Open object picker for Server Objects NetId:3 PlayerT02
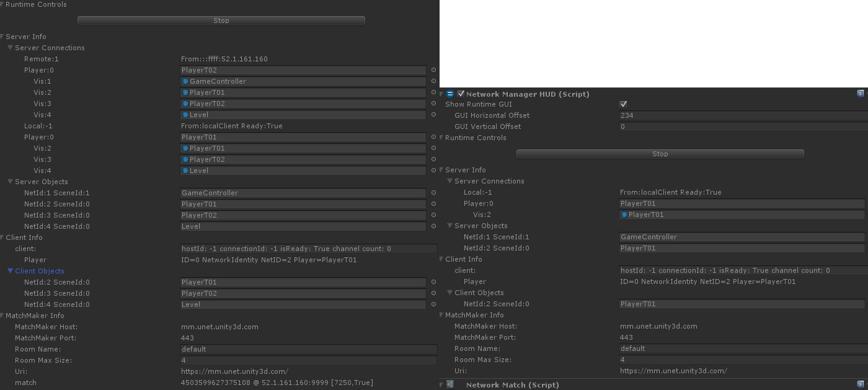Image resolution: width=868 pixels, height=390 pixels. pyautogui.click(x=433, y=215)
